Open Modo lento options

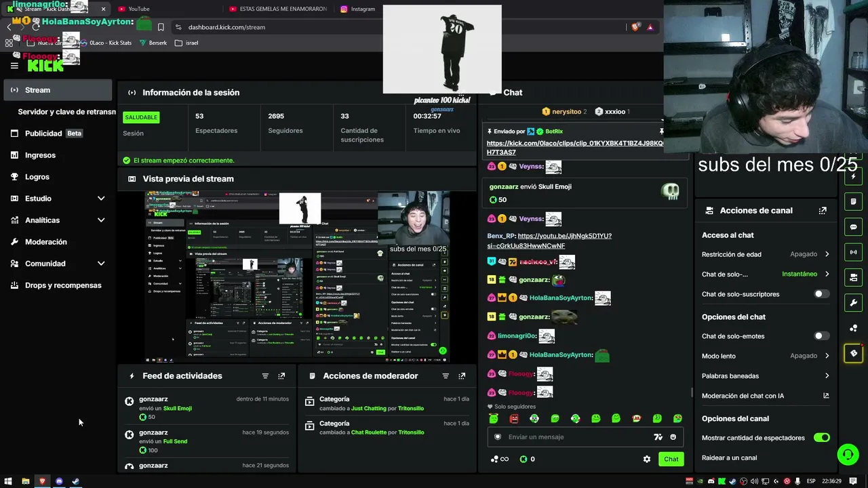pos(766,356)
